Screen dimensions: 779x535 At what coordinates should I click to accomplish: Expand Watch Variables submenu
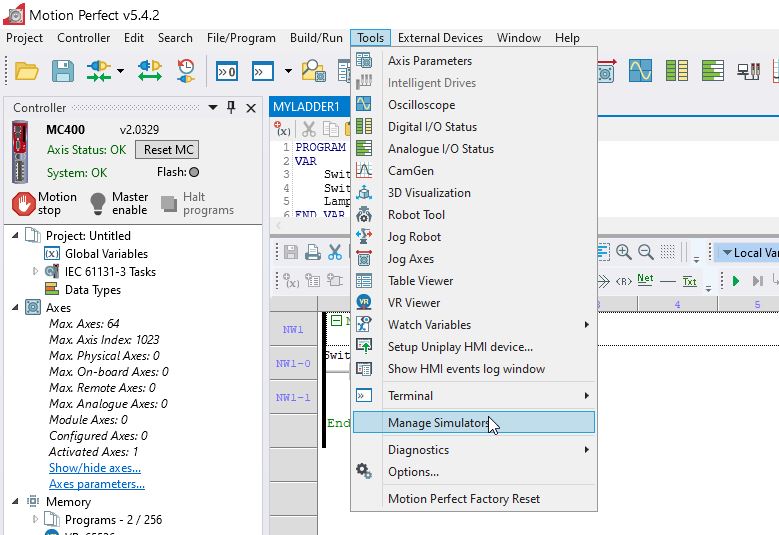(x=474, y=324)
